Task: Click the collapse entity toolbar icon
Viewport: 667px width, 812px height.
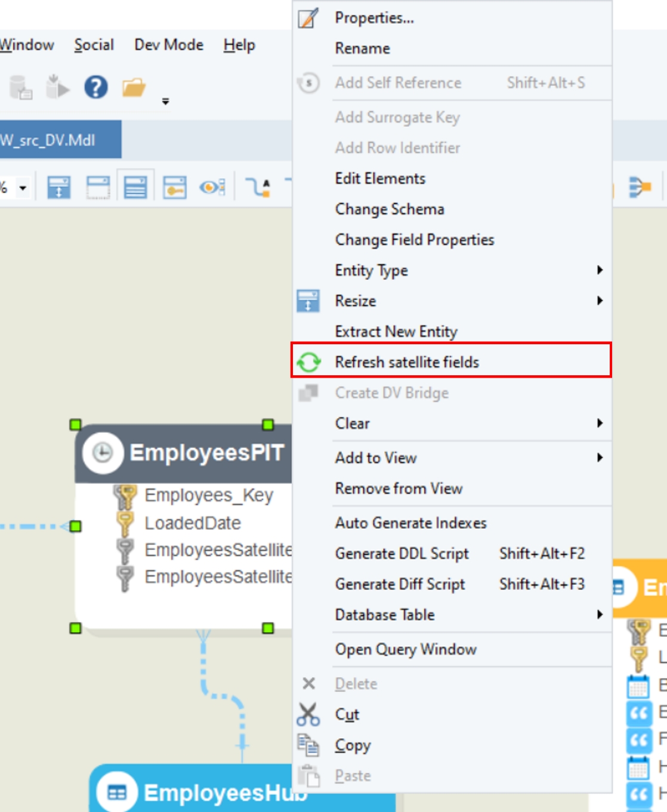Action: 98,187
